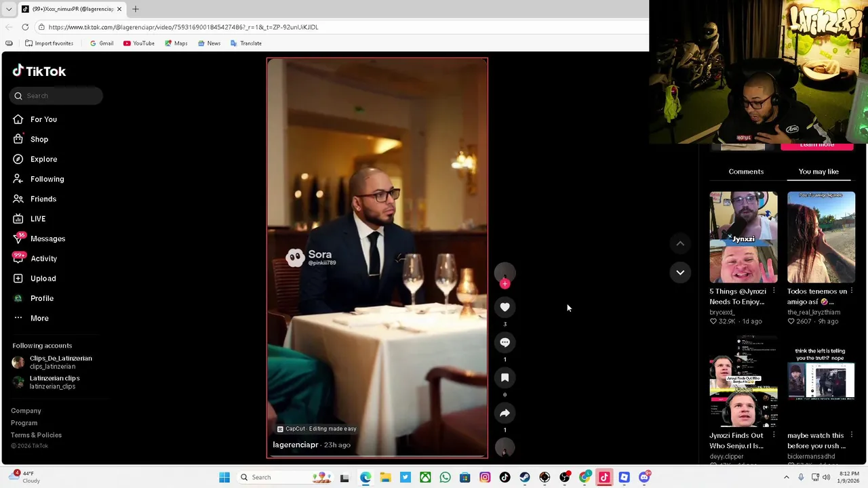Close the TikTok browser tab
The image size is (868, 488).
119,9
